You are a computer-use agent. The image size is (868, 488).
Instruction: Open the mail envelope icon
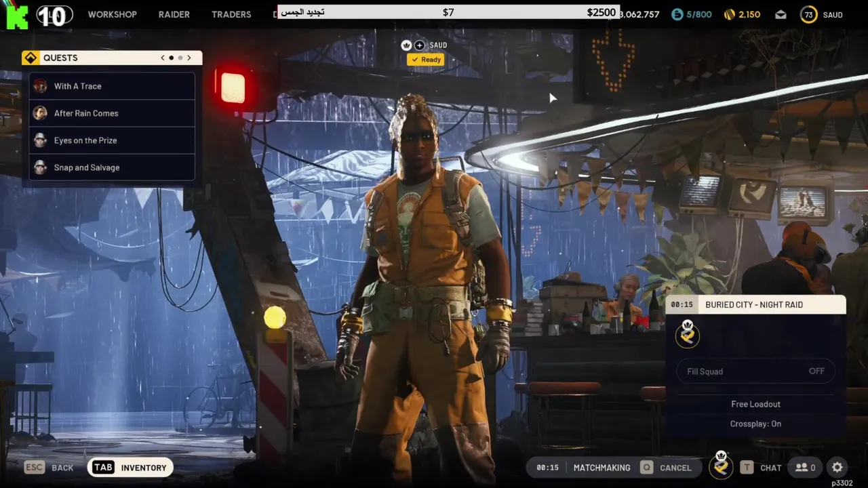(x=781, y=14)
